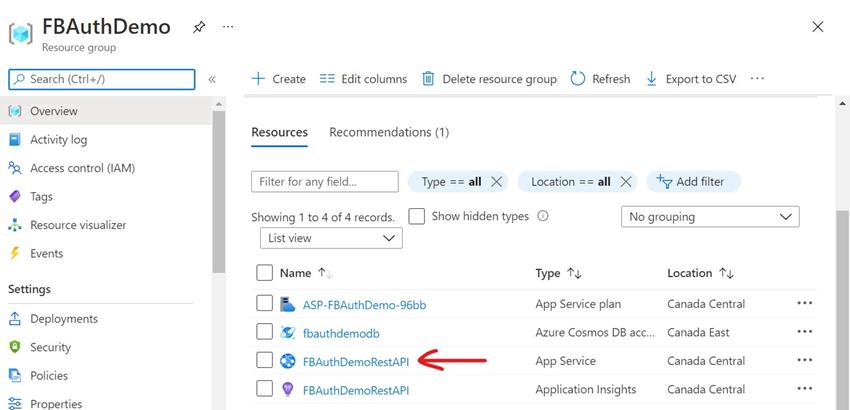Image resolution: width=850 pixels, height=410 pixels.
Task: Click Edit columns
Action: coord(363,79)
